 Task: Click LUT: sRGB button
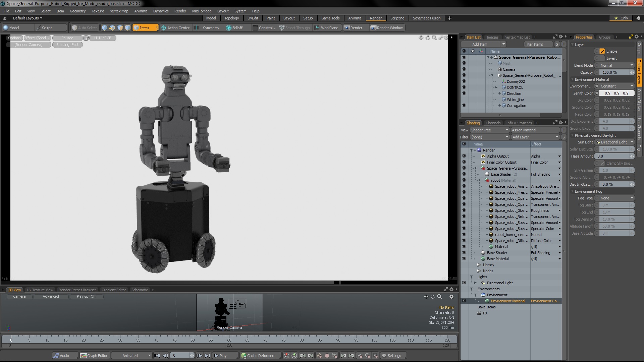click(103, 38)
